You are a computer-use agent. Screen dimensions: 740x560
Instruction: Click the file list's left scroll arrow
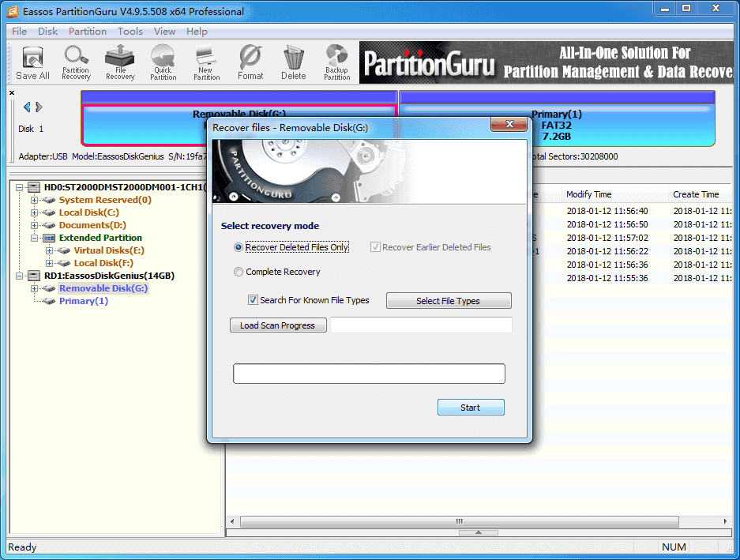click(x=232, y=522)
